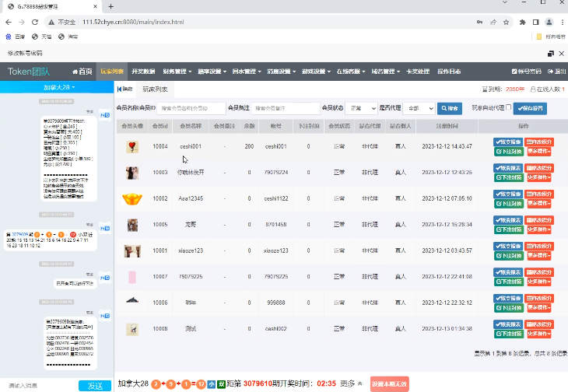Viewport: 568px width, 392px height.
Task: Open the browser extensions puzzle icon
Action: [x=523, y=22]
